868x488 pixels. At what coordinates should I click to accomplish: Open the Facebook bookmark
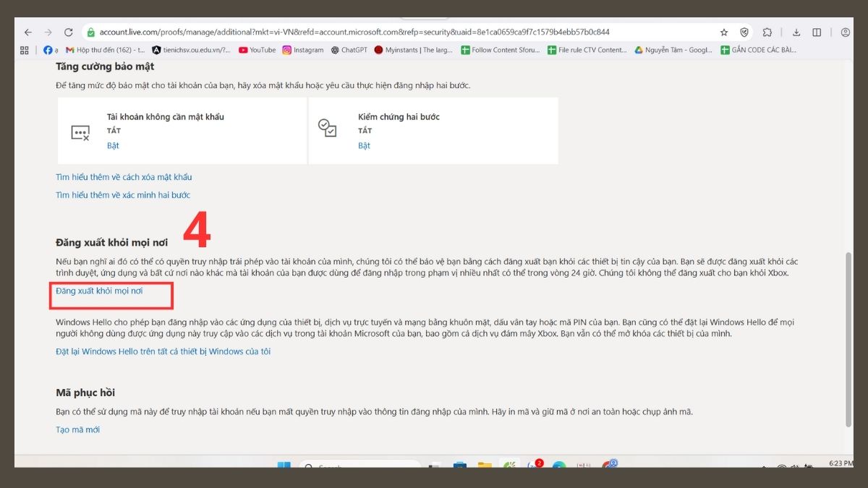49,50
